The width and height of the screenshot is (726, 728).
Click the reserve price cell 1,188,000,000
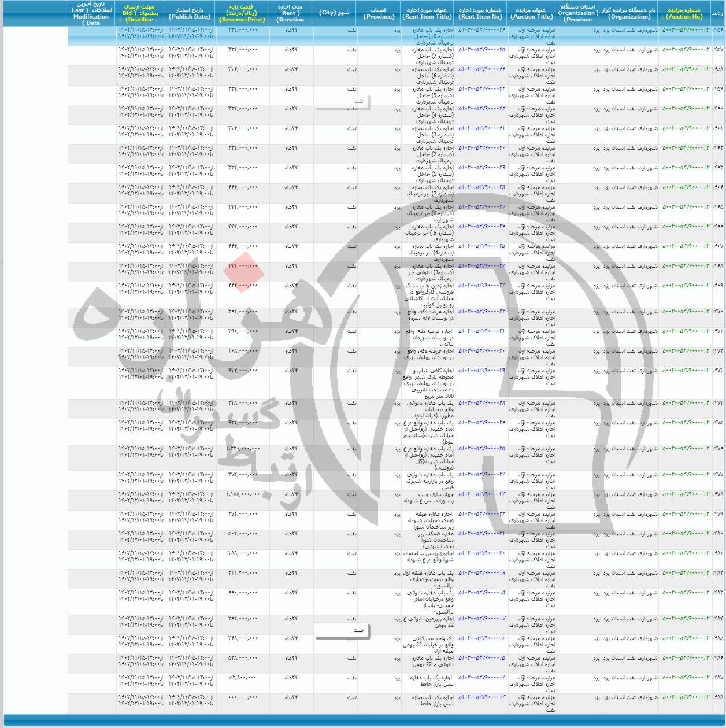pos(242,494)
